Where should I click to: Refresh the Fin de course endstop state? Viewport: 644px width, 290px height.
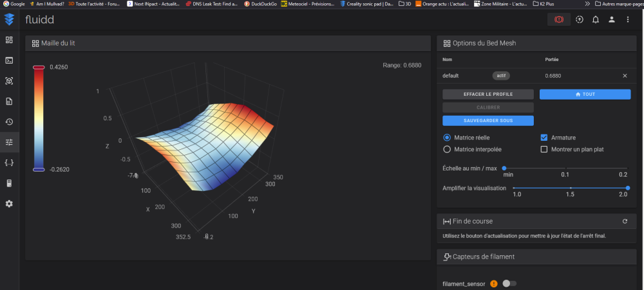point(624,221)
